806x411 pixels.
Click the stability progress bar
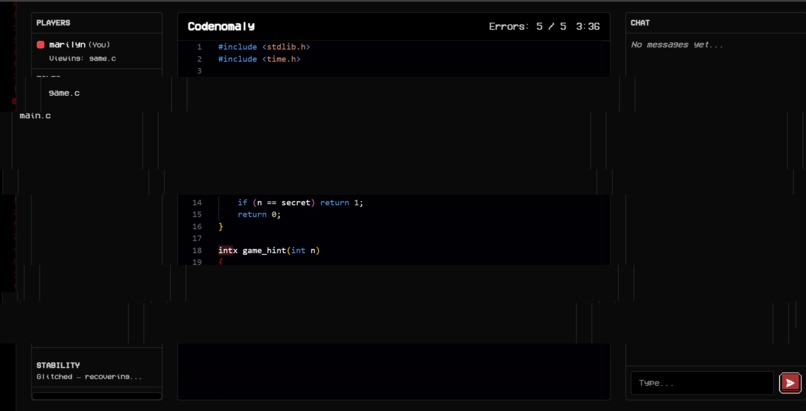pos(97,396)
